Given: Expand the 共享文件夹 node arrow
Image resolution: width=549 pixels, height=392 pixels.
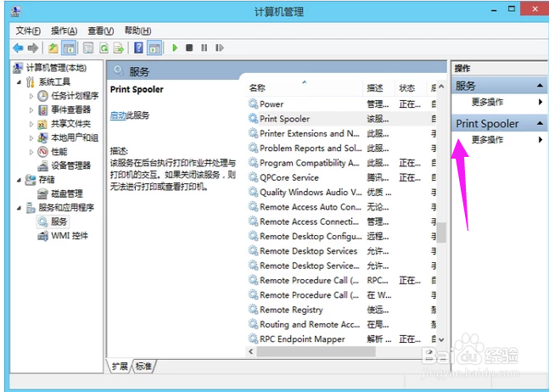Looking at the screenshot, I should tap(31, 124).
